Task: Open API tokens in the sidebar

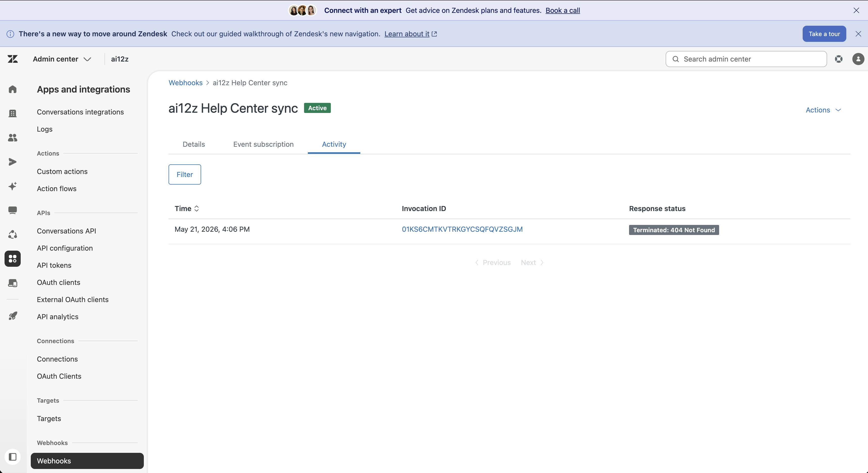Action: point(54,265)
